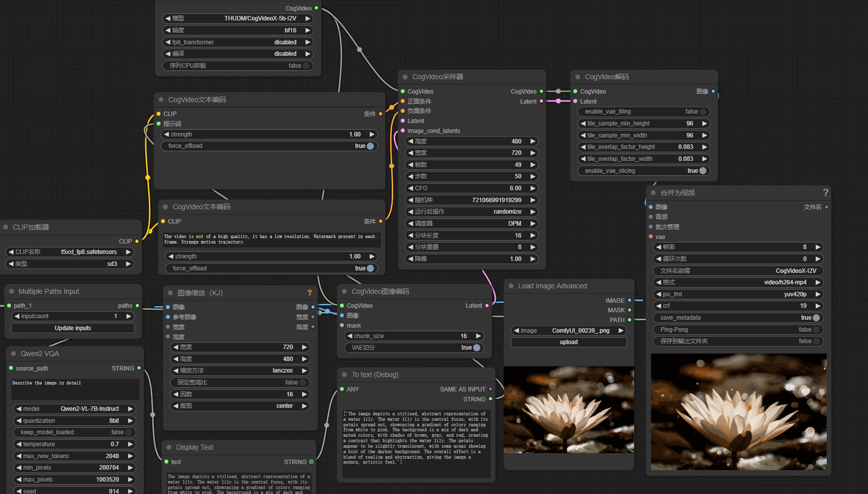Click the CLIP加载器 node title dot

point(6,228)
